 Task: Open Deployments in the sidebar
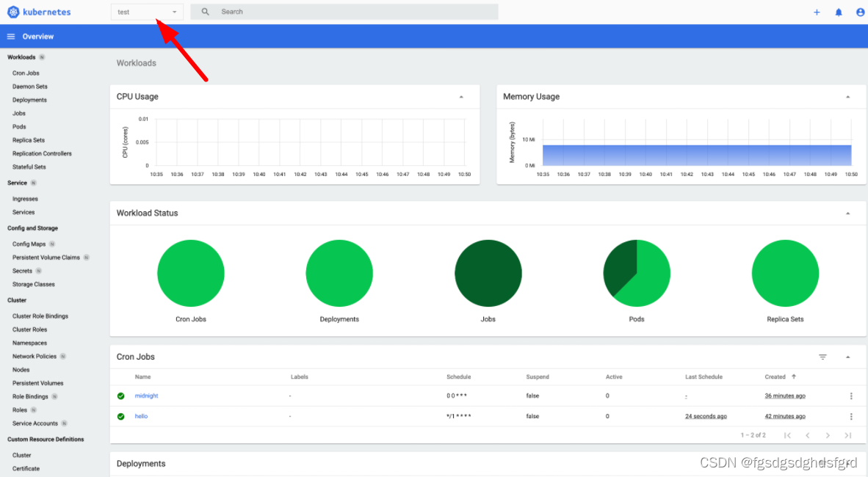[x=29, y=100]
